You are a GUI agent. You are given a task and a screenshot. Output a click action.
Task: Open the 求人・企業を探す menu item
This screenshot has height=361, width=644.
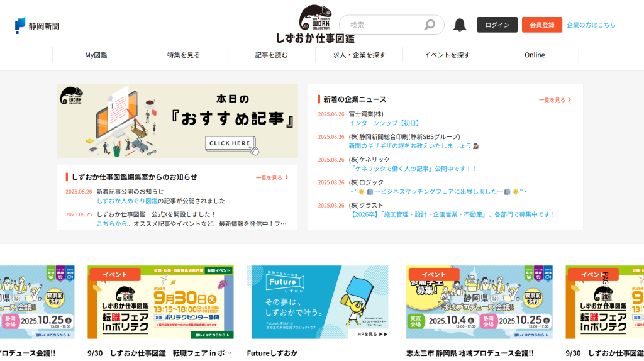pos(359,55)
